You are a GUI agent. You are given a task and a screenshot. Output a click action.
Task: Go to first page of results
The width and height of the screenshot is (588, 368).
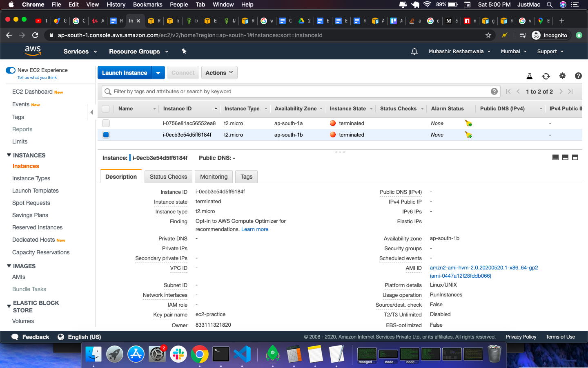click(x=508, y=92)
